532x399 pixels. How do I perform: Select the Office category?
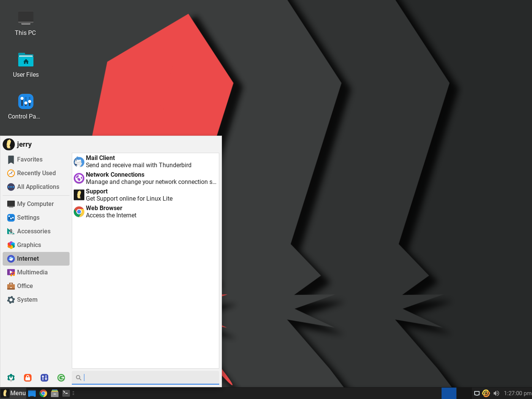tap(36, 286)
